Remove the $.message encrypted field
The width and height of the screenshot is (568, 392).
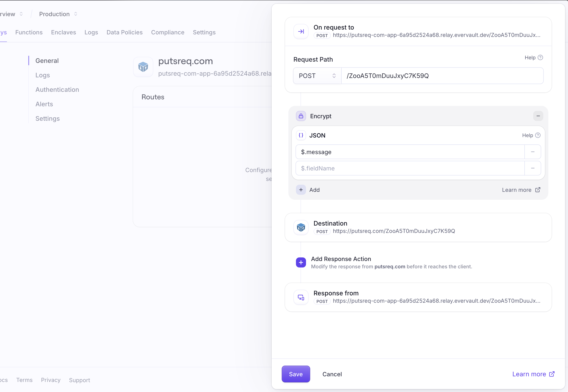tap(533, 152)
